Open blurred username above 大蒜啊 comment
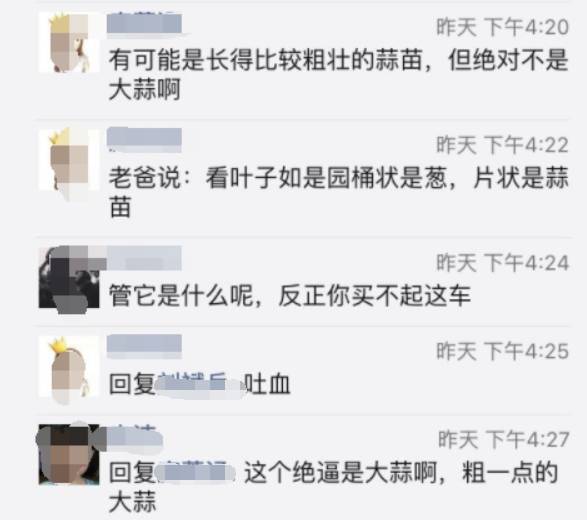587x520 pixels. [145, 24]
